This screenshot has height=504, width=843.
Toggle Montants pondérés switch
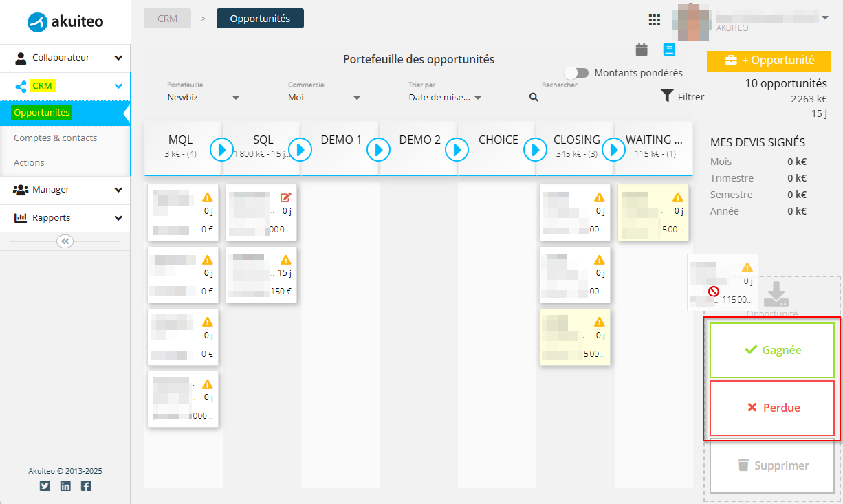coord(576,73)
